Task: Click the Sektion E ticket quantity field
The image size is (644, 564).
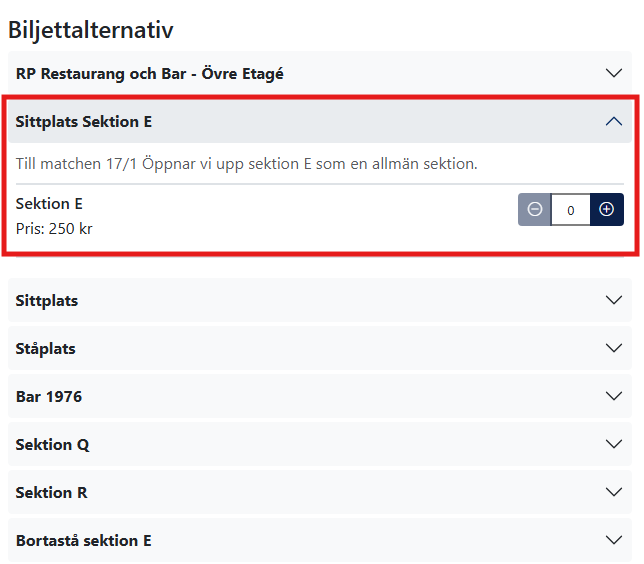Action: pos(571,210)
